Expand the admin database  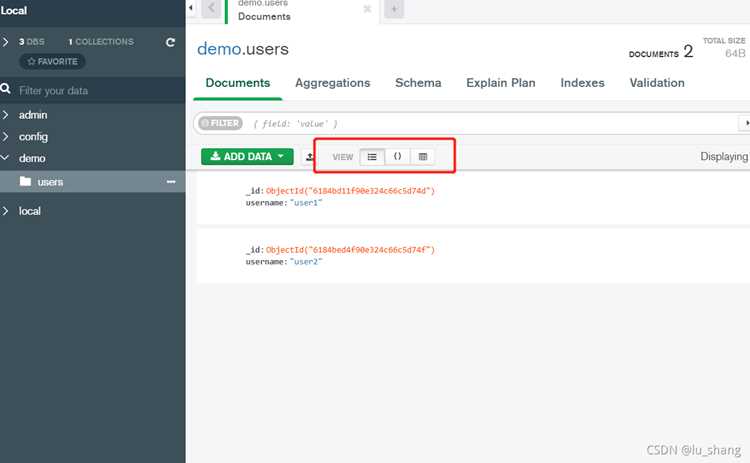point(5,115)
